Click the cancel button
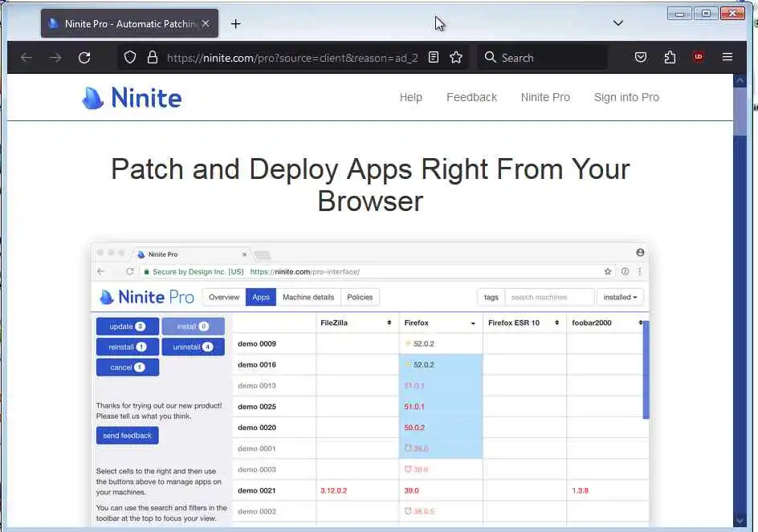Viewport: 758px width, 532px height. click(x=128, y=368)
